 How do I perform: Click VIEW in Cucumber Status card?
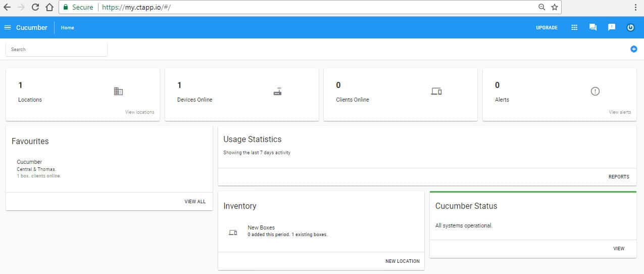(x=619, y=249)
